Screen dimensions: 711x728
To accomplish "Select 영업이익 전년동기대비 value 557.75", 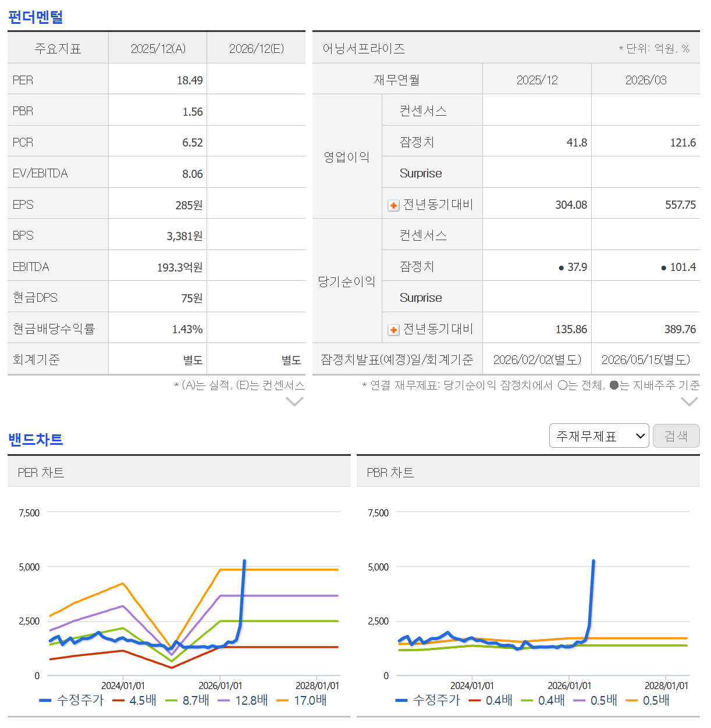I will (680, 205).
